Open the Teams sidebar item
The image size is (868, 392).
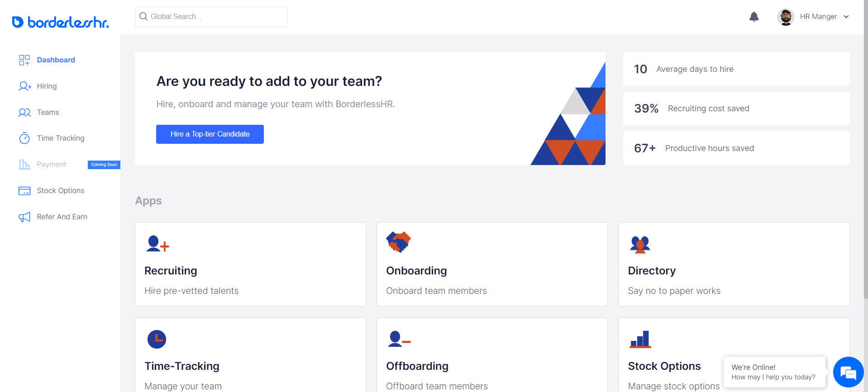coord(48,113)
